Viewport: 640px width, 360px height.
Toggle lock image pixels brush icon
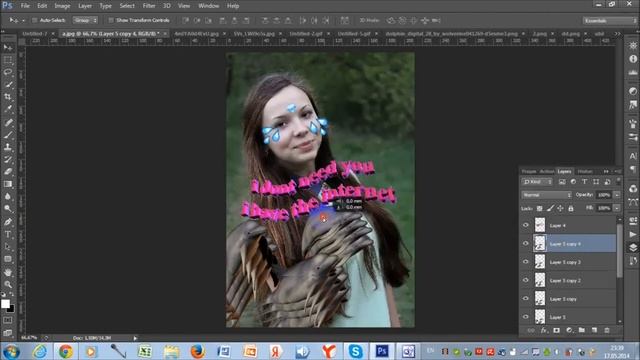pos(550,209)
